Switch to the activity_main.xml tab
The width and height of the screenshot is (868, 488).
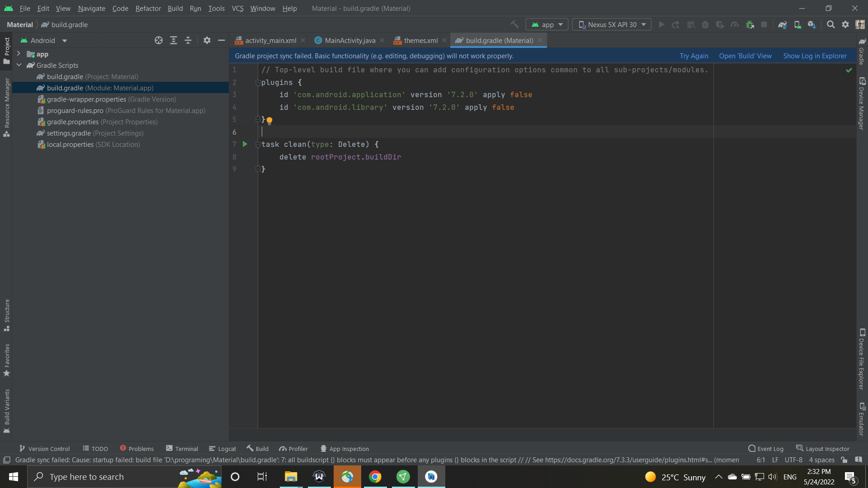(270, 40)
